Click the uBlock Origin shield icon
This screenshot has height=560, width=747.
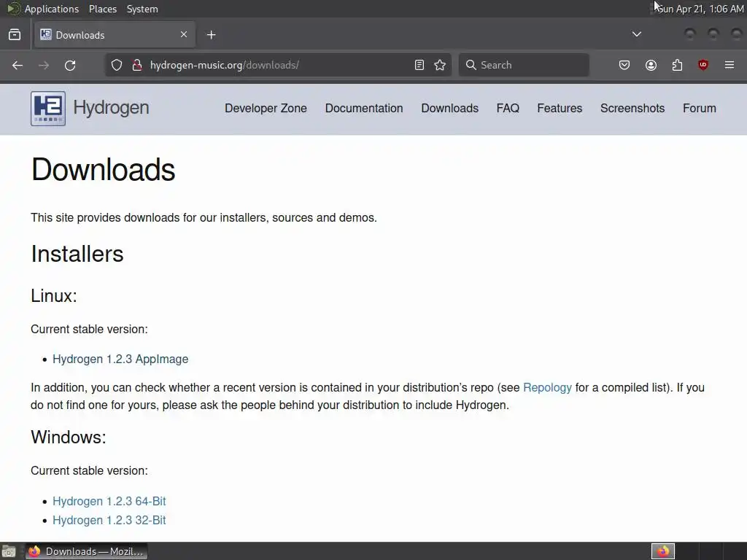coord(703,65)
